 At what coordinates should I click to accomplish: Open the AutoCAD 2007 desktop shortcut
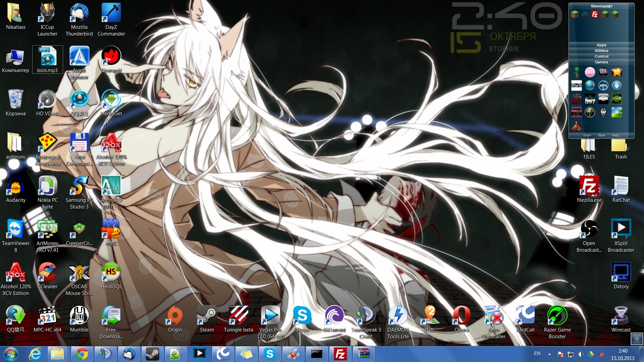click(111, 192)
